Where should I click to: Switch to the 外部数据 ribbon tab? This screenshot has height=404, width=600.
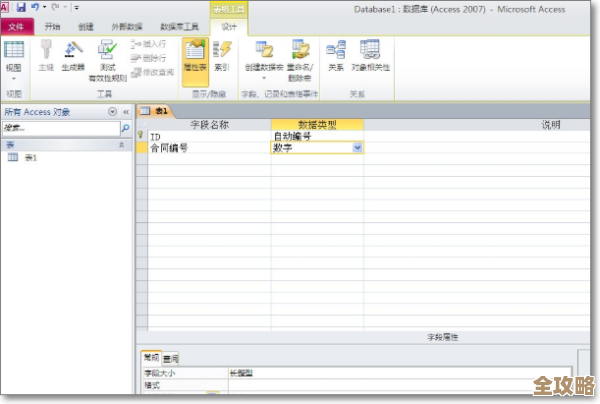[x=127, y=27]
